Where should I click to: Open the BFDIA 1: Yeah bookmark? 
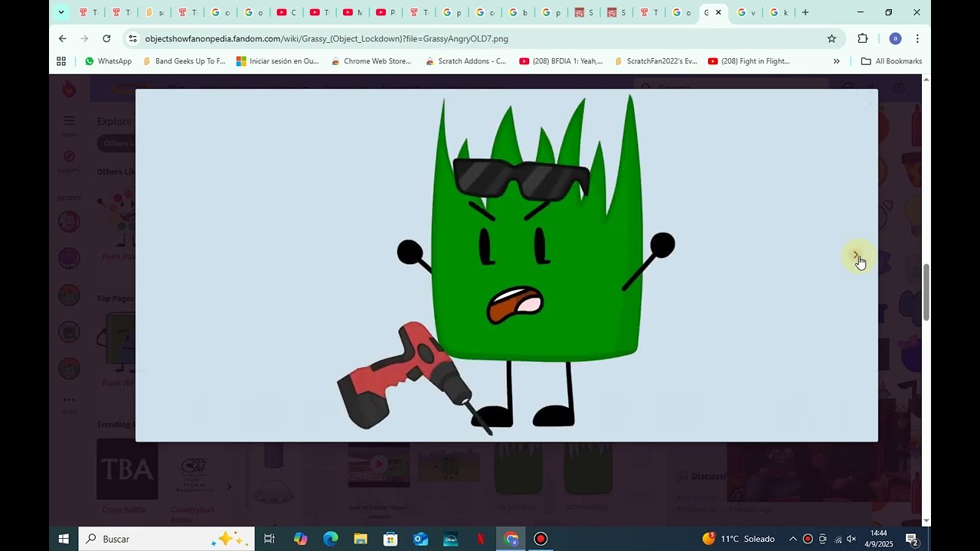pyautogui.click(x=561, y=61)
